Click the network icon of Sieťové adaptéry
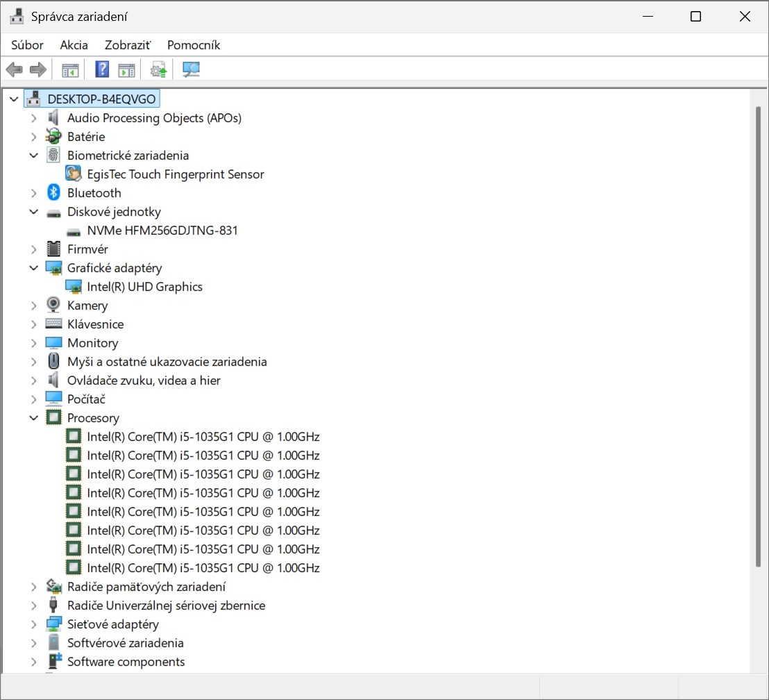769x700 pixels. tap(53, 624)
